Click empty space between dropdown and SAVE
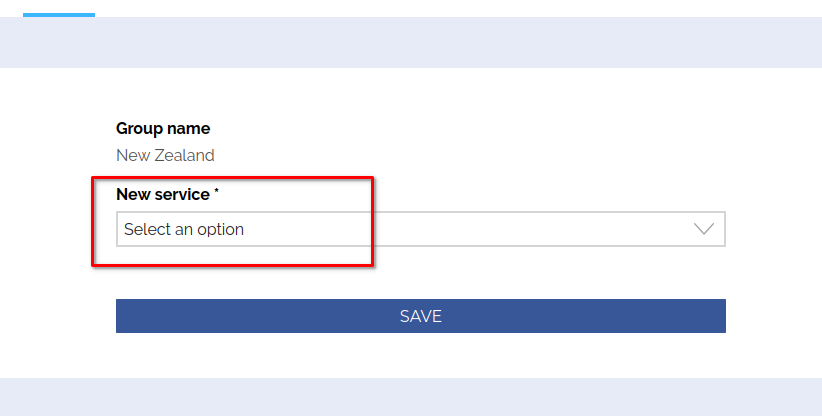The width and height of the screenshot is (822, 416). click(x=420, y=273)
